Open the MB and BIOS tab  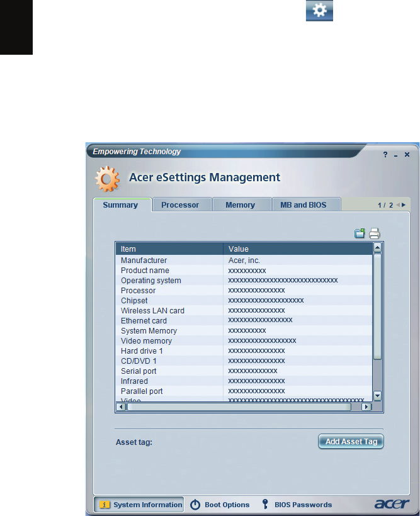(302, 205)
